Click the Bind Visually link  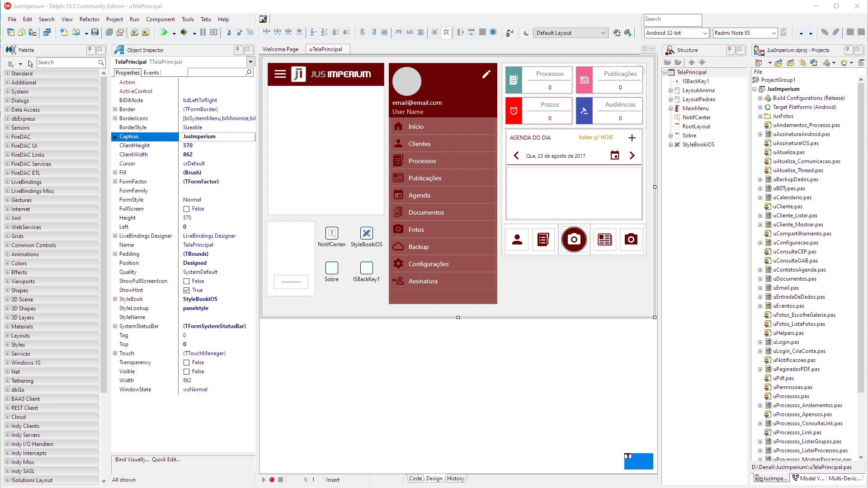pos(132,460)
